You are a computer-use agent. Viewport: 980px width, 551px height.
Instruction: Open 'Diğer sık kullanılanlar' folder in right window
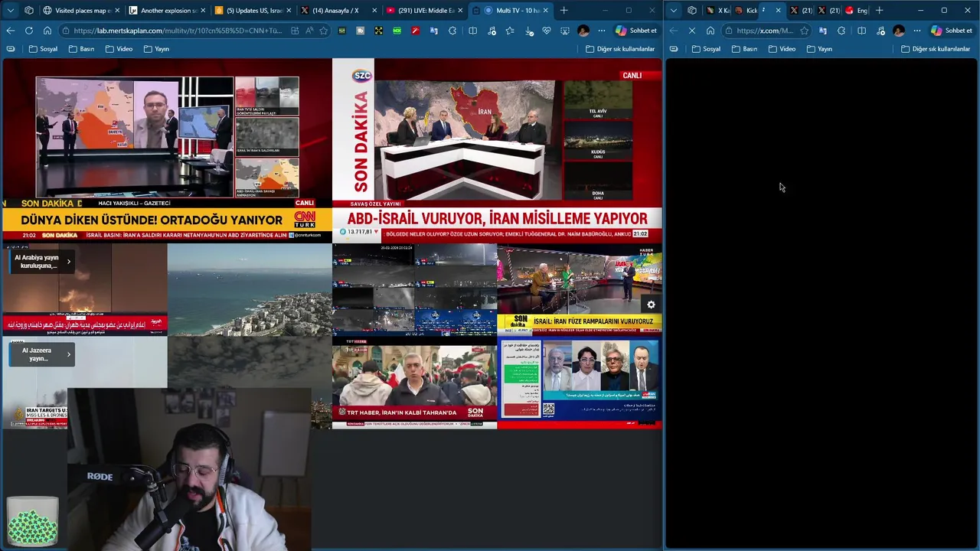click(x=936, y=49)
